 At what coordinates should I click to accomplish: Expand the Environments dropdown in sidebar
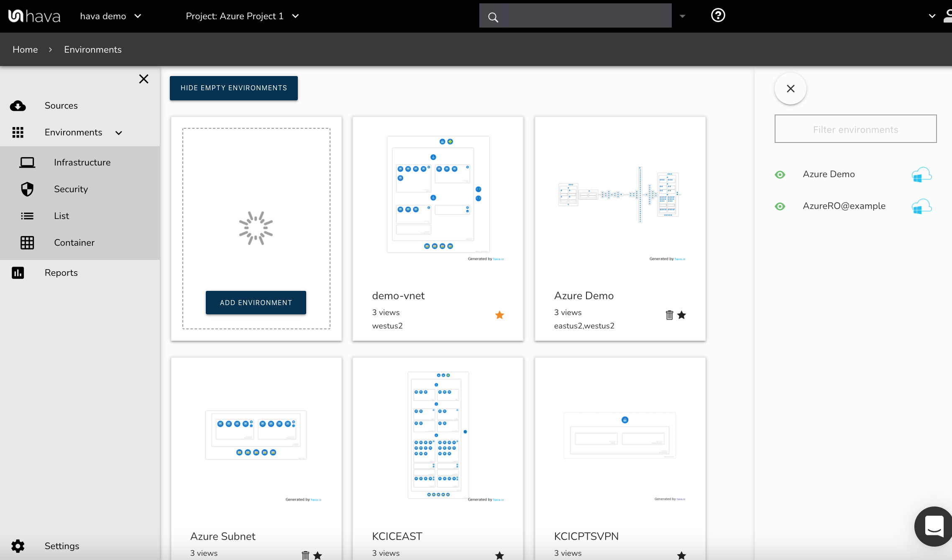point(119,132)
